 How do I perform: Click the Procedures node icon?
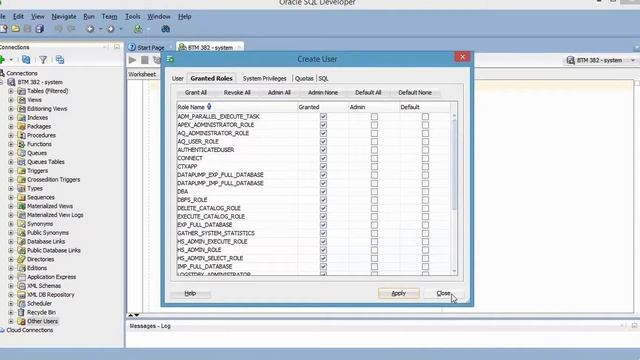pyautogui.click(x=22, y=135)
